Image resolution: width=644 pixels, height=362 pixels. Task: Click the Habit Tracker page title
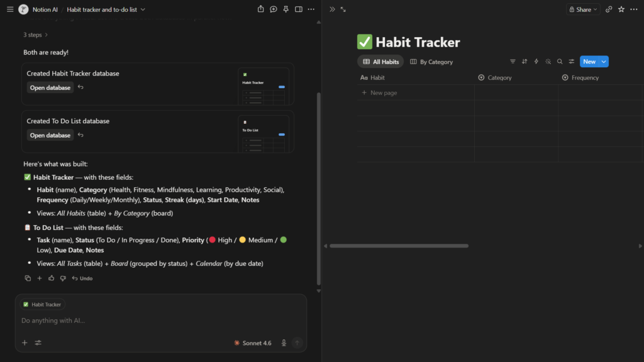418,42
